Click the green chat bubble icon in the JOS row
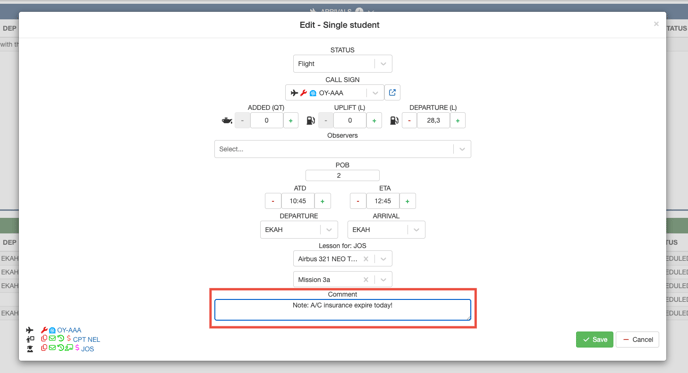 tap(69, 348)
